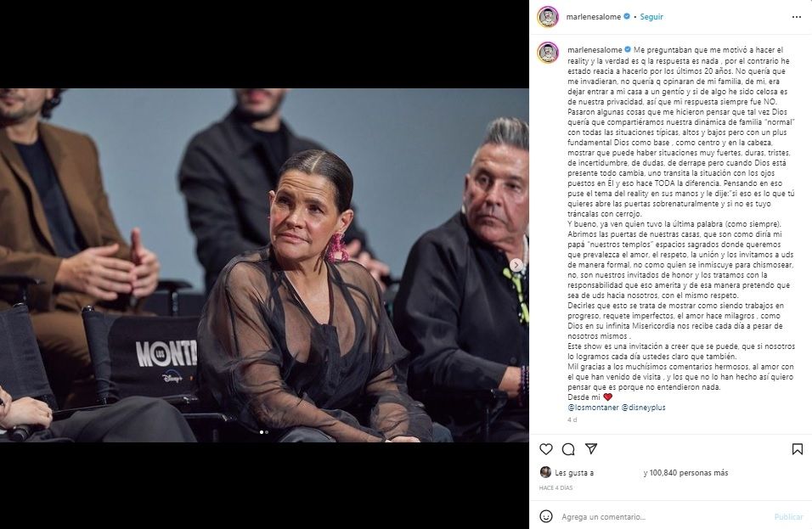Click the HACE 4 DÍAS timestamp
Image resolution: width=812 pixels, height=529 pixels.
pos(555,488)
